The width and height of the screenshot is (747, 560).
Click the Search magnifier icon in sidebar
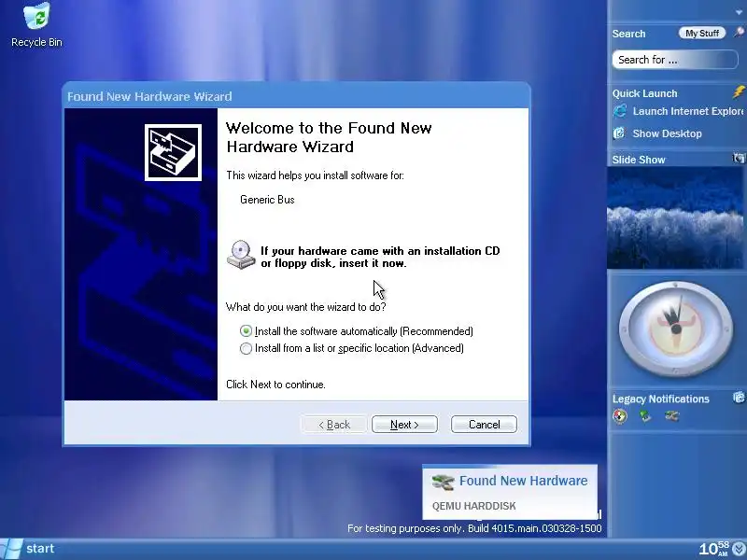click(x=738, y=33)
